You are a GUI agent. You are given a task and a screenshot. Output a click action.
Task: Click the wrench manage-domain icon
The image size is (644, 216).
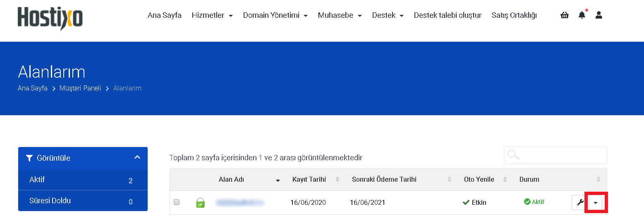pyautogui.click(x=580, y=202)
